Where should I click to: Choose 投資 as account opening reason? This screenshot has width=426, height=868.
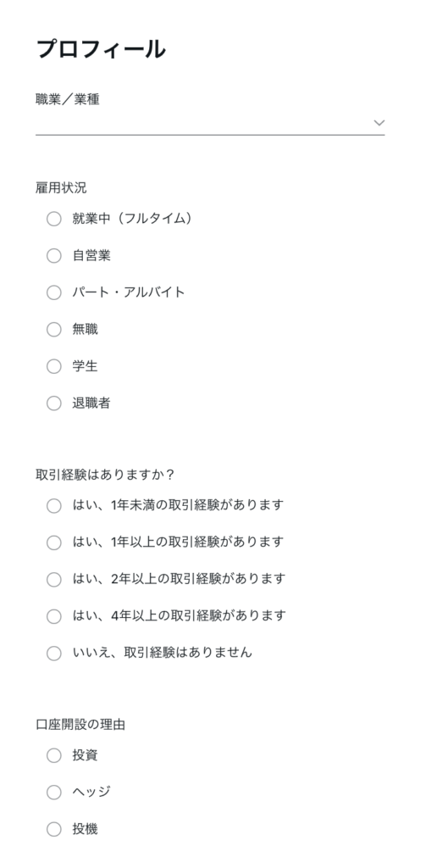pos(53,755)
